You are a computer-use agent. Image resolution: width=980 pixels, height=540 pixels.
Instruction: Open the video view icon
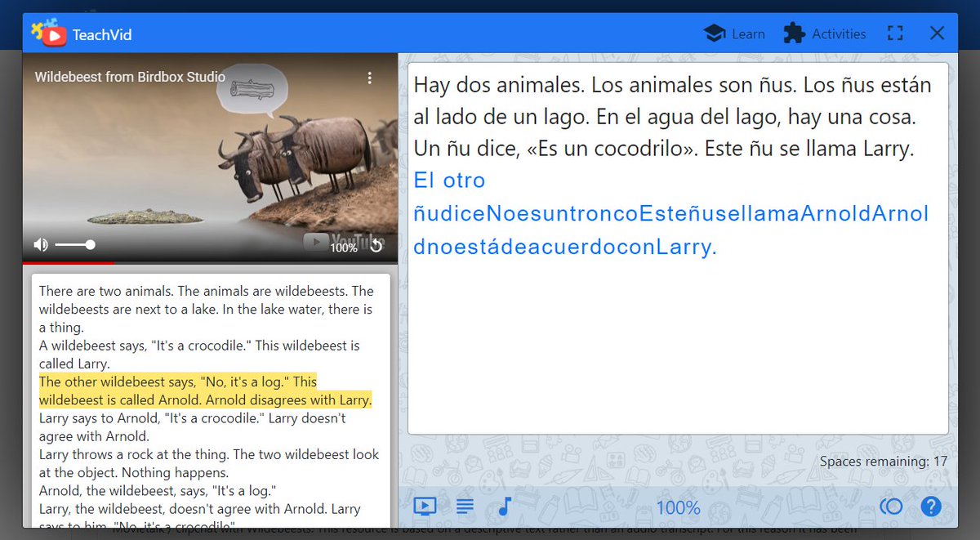(x=425, y=506)
